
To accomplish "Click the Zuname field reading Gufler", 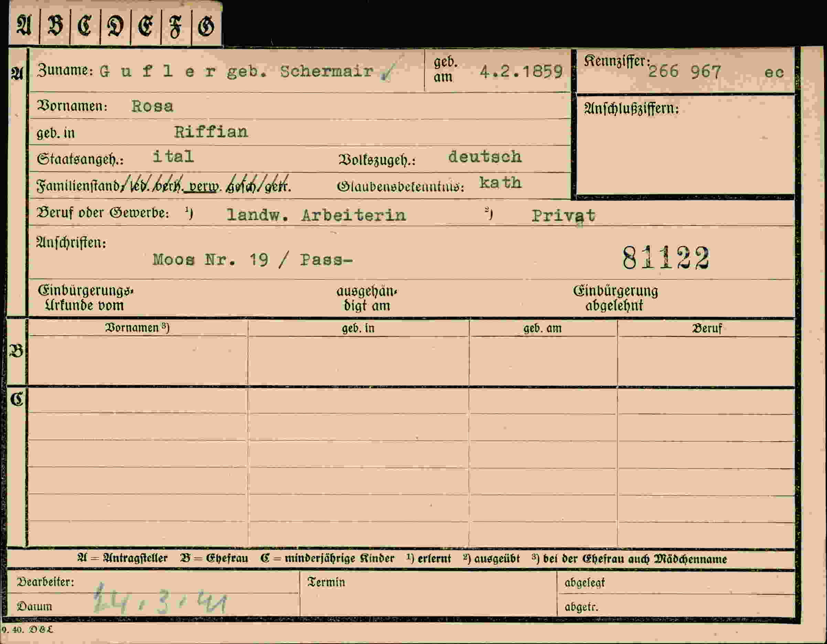I will click(158, 71).
